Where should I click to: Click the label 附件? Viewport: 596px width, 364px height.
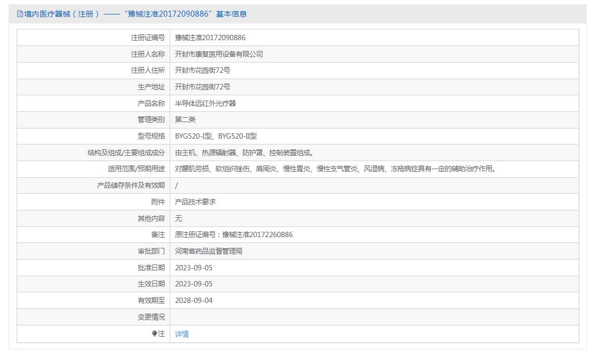pos(158,202)
